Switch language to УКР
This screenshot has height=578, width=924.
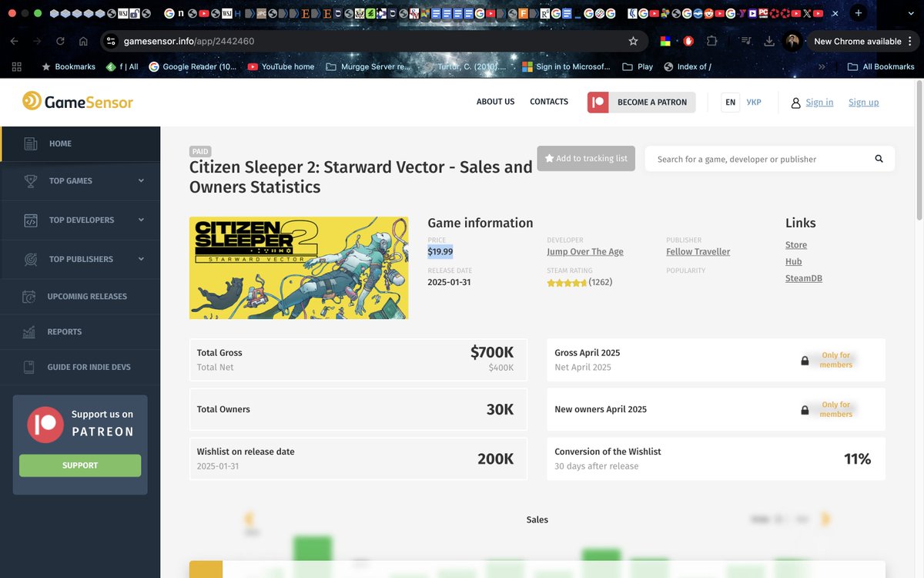(x=754, y=102)
